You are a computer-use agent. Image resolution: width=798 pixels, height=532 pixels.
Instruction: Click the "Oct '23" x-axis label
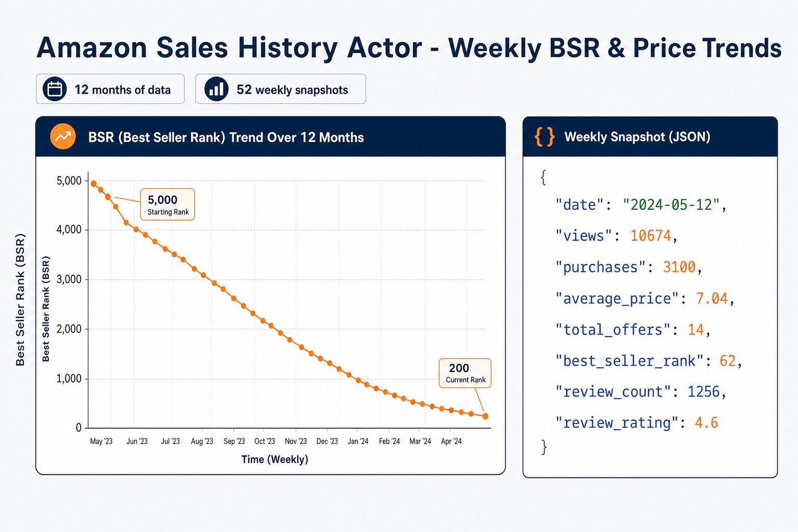(264, 441)
